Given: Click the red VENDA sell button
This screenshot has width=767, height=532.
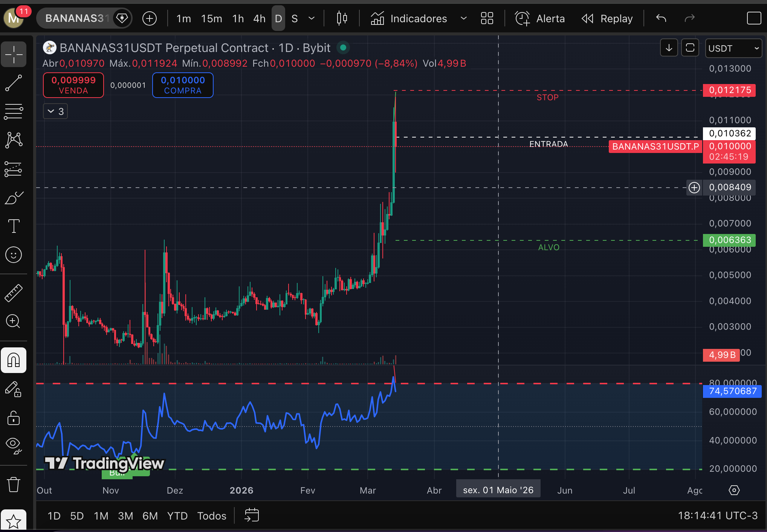Looking at the screenshot, I should [x=73, y=85].
